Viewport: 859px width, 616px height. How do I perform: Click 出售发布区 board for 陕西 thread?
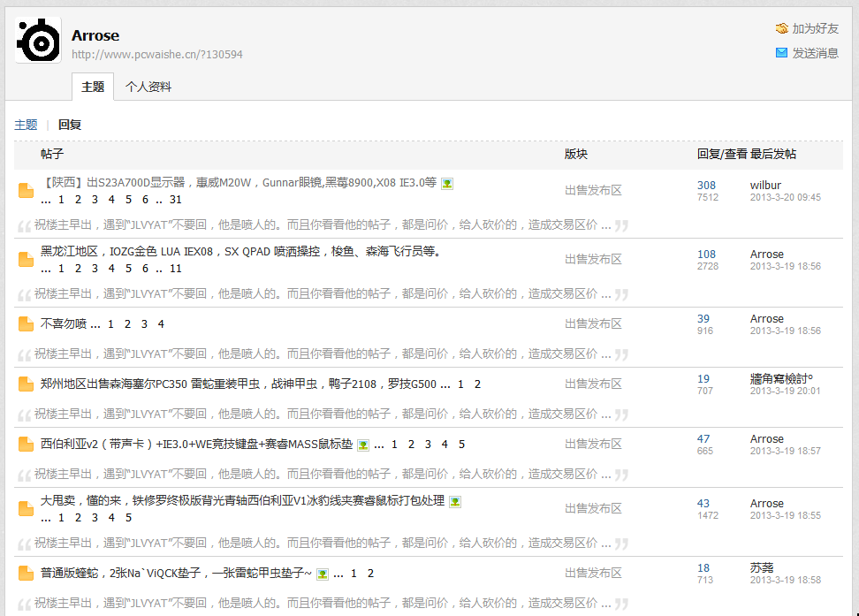(x=593, y=191)
